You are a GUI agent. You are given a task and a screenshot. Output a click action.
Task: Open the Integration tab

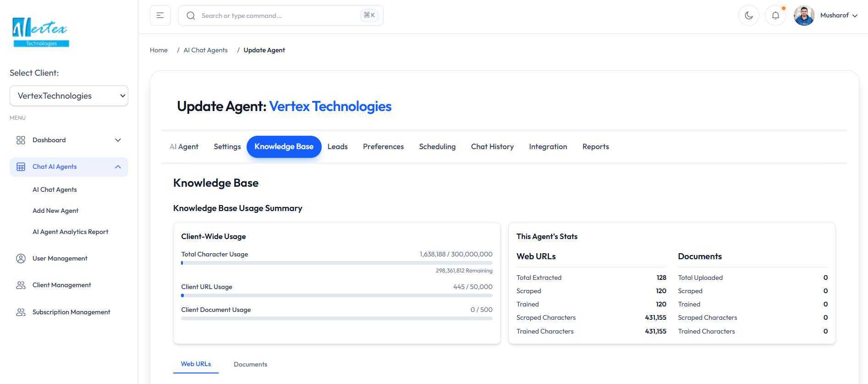[548, 146]
